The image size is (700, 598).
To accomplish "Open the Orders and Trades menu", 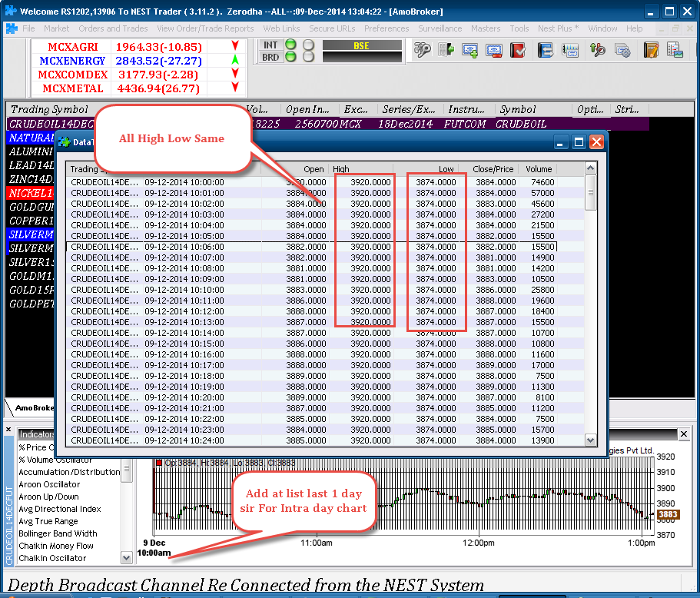I will click(113, 28).
